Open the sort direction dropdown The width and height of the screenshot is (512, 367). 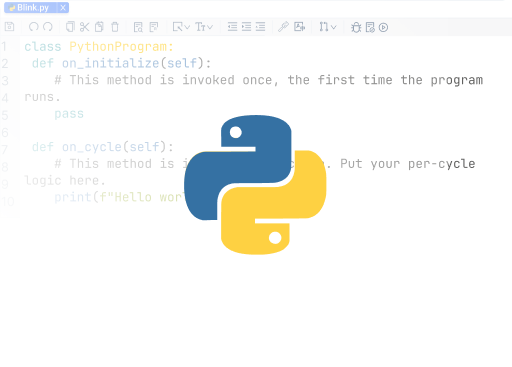coord(333,27)
